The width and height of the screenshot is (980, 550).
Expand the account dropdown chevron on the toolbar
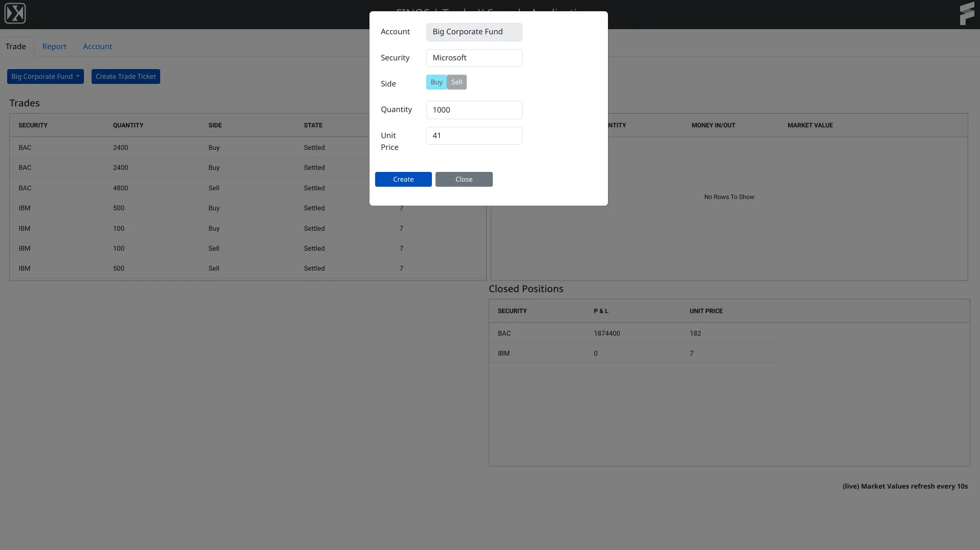click(x=78, y=76)
